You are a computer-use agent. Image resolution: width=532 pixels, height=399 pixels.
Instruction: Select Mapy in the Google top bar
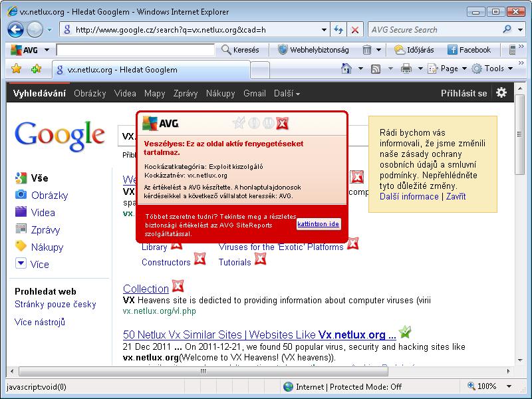tap(154, 93)
